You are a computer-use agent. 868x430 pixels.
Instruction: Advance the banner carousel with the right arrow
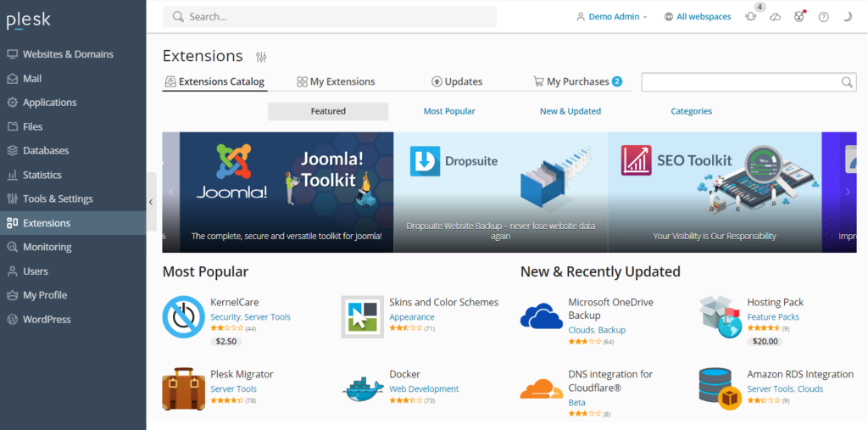point(848,192)
